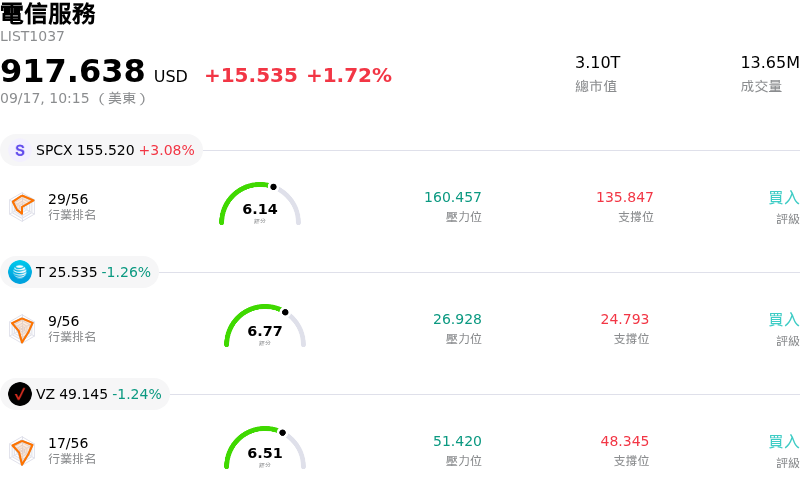Select SPCX industry rank 29/56
800x488 pixels.
68,199
